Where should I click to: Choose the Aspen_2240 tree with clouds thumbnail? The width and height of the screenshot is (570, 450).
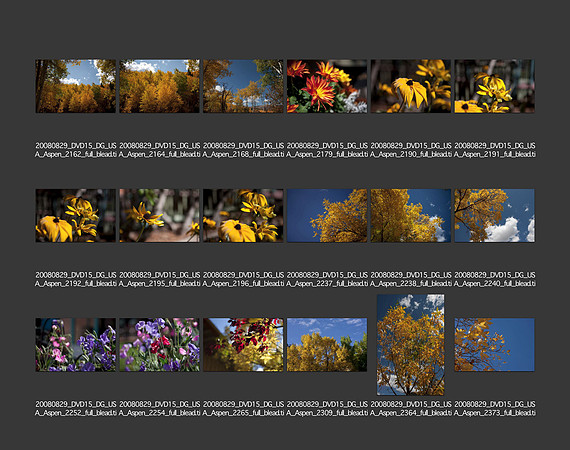494,216
